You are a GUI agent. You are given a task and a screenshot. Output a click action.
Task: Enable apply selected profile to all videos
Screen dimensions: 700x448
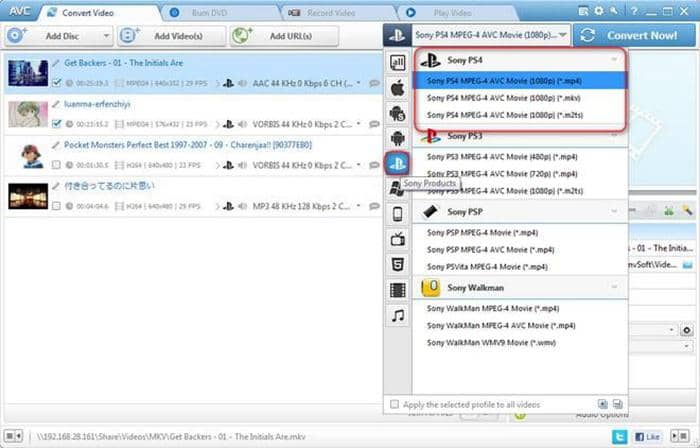click(x=392, y=404)
